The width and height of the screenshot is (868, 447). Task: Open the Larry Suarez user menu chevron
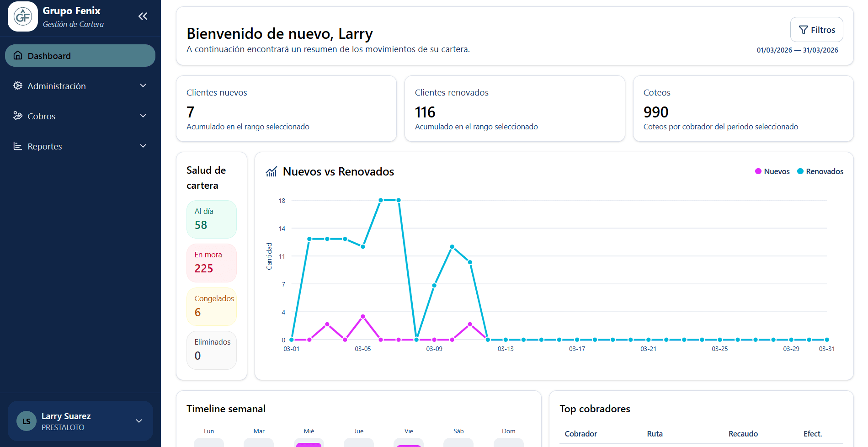[139, 421]
